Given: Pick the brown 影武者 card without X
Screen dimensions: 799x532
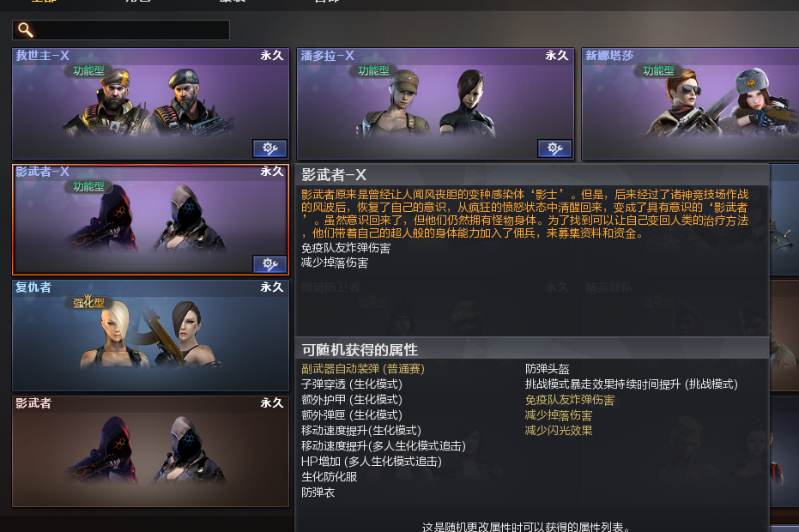Looking at the screenshot, I should (x=151, y=451).
